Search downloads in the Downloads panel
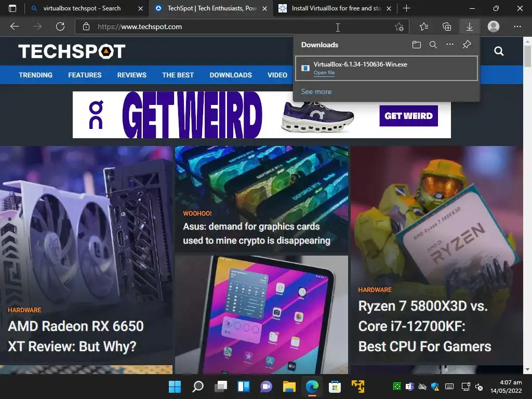The height and width of the screenshot is (399, 532). [x=433, y=45]
